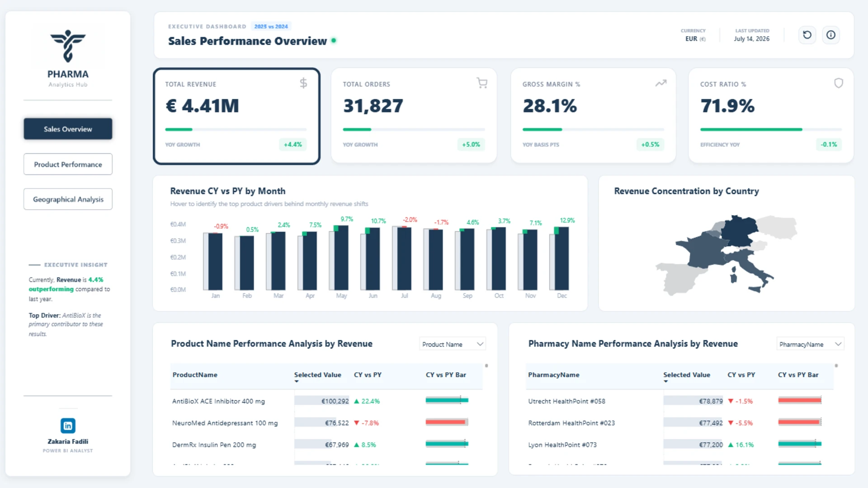
Task: Select Germany on the revenue map
Action: pos(739,231)
